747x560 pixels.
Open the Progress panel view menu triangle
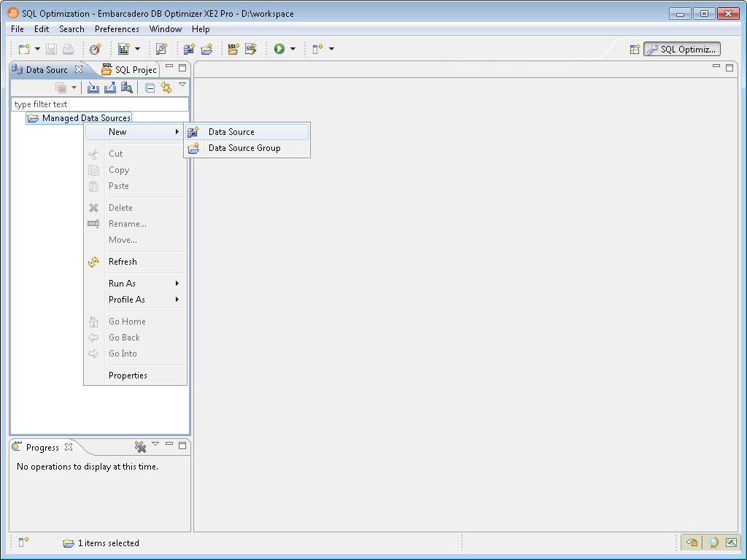(x=155, y=444)
